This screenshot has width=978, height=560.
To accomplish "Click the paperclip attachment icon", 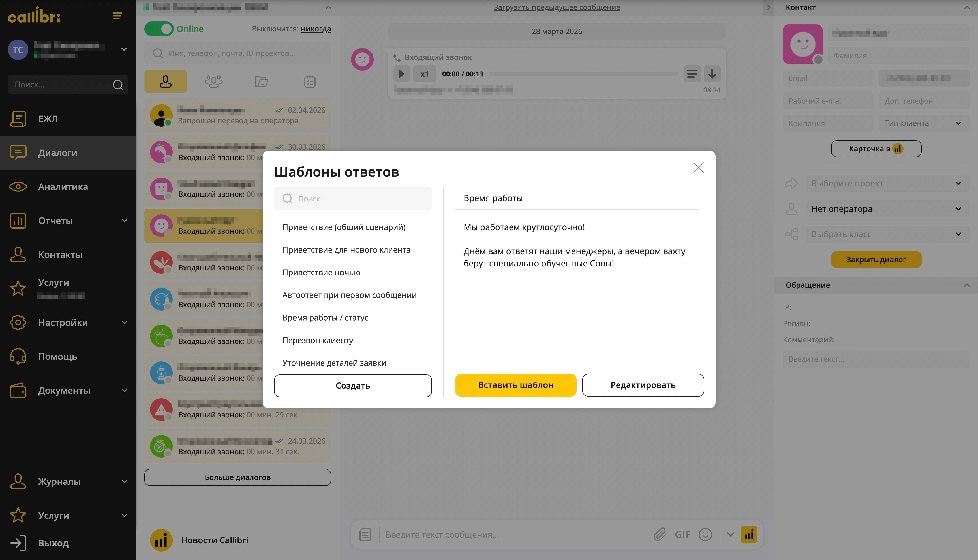I will [660, 534].
